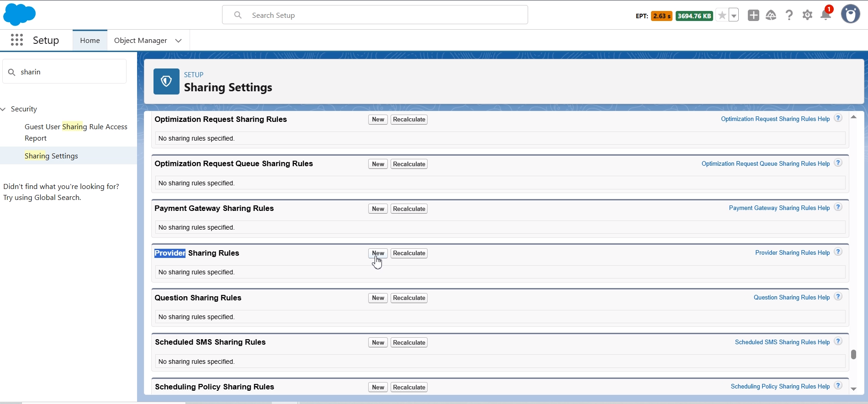Open the App Launcher grid icon
Image resolution: width=868 pixels, height=404 pixels.
[x=17, y=40]
